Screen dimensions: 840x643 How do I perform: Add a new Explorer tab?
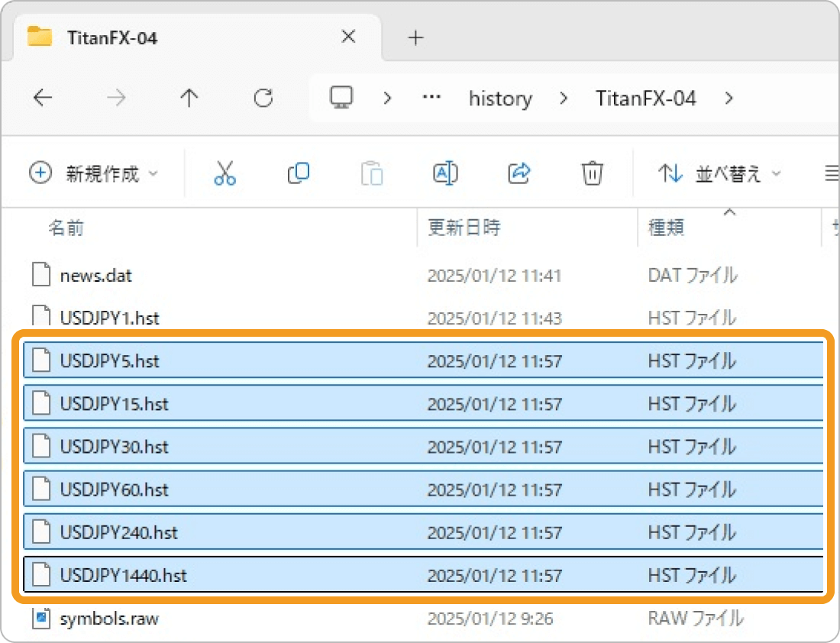tap(415, 37)
